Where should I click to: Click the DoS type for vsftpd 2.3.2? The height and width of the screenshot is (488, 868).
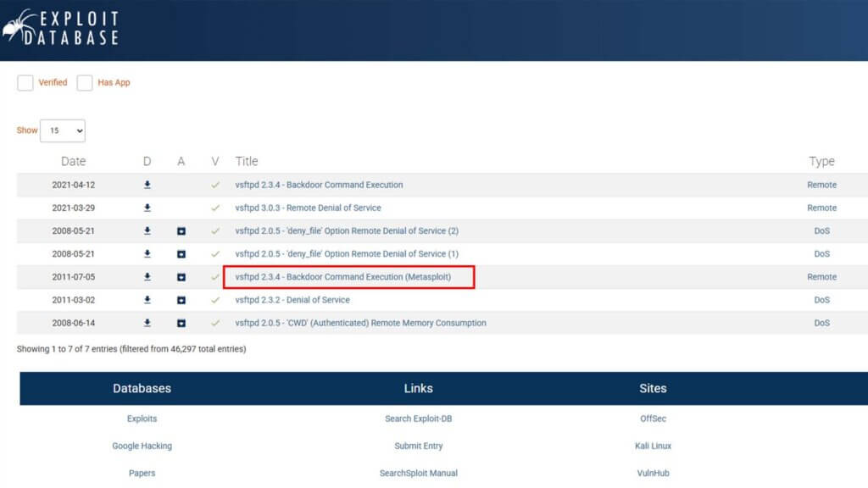tap(821, 300)
